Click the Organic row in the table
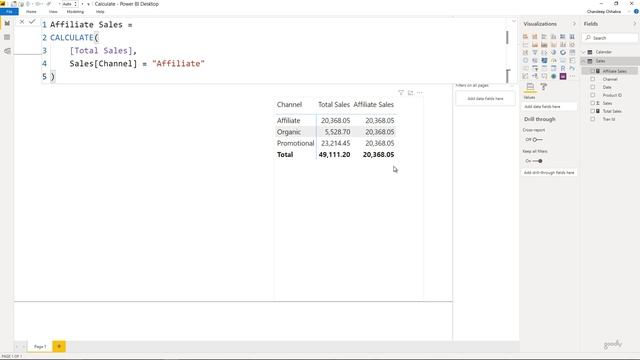 (x=336, y=132)
